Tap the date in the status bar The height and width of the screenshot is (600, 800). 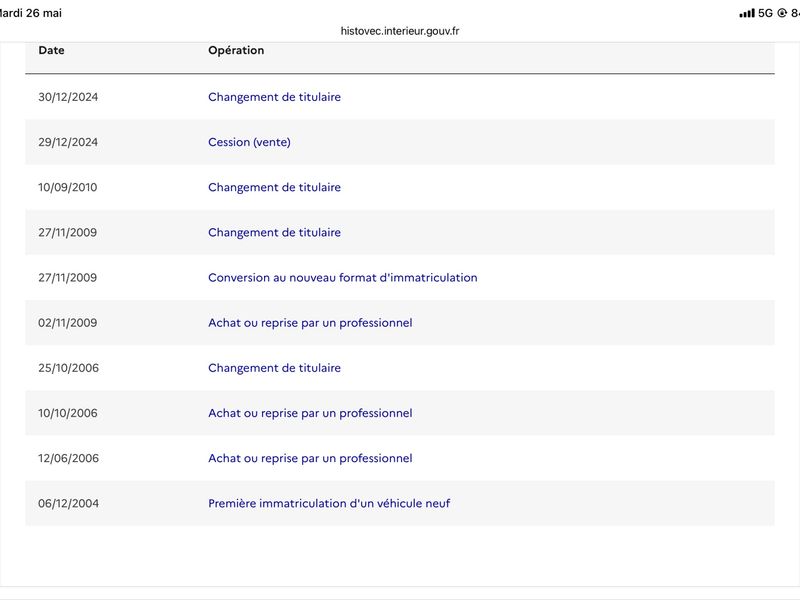(31, 13)
